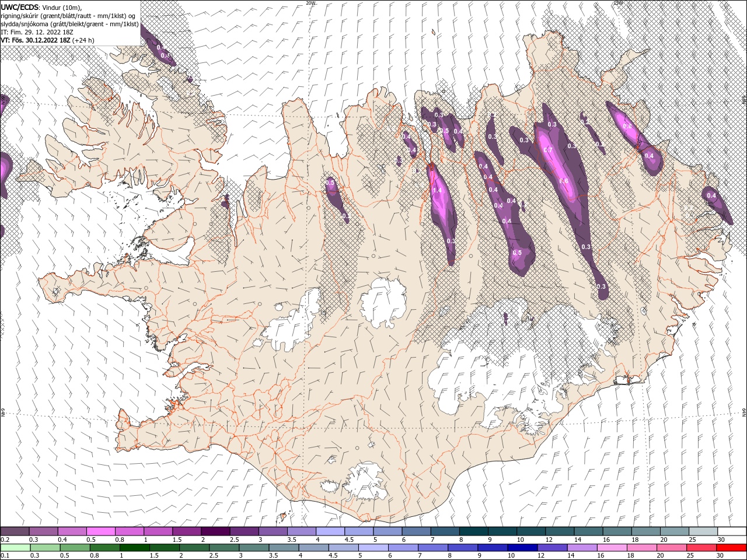Pick lower legend bright red swatch at 30

pos(731,548)
